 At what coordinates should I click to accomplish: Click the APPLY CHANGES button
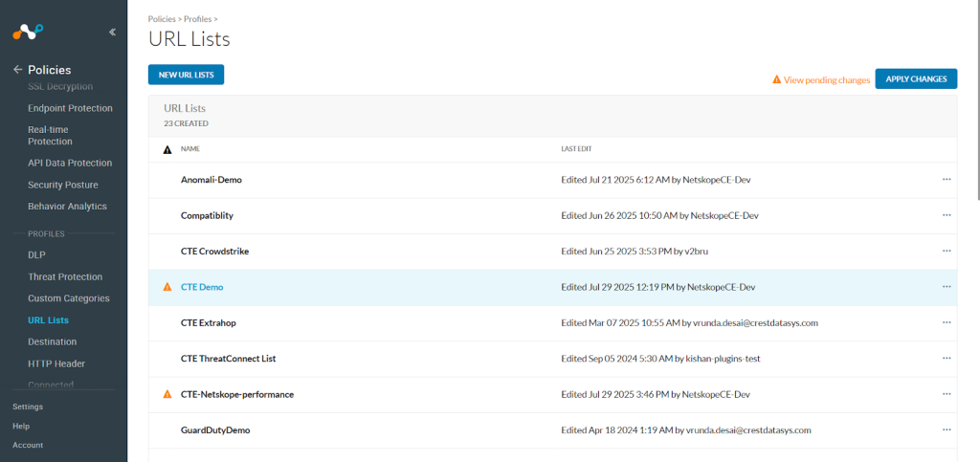click(916, 78)
